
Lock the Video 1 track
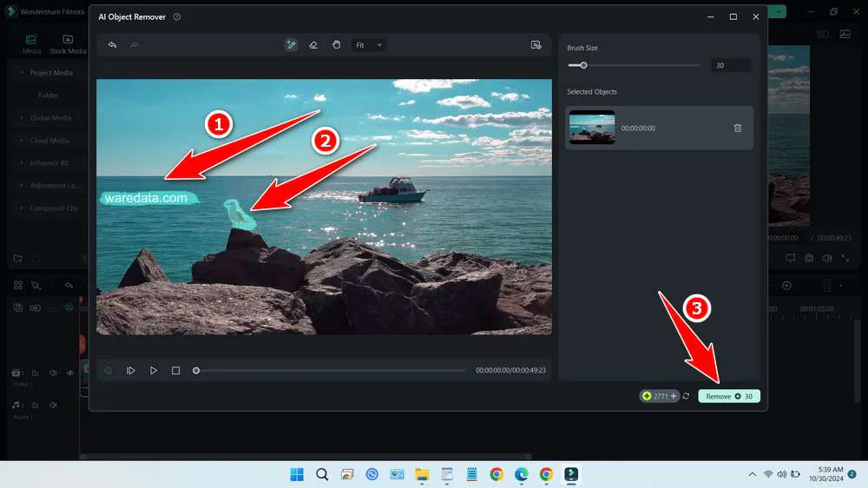35,373
